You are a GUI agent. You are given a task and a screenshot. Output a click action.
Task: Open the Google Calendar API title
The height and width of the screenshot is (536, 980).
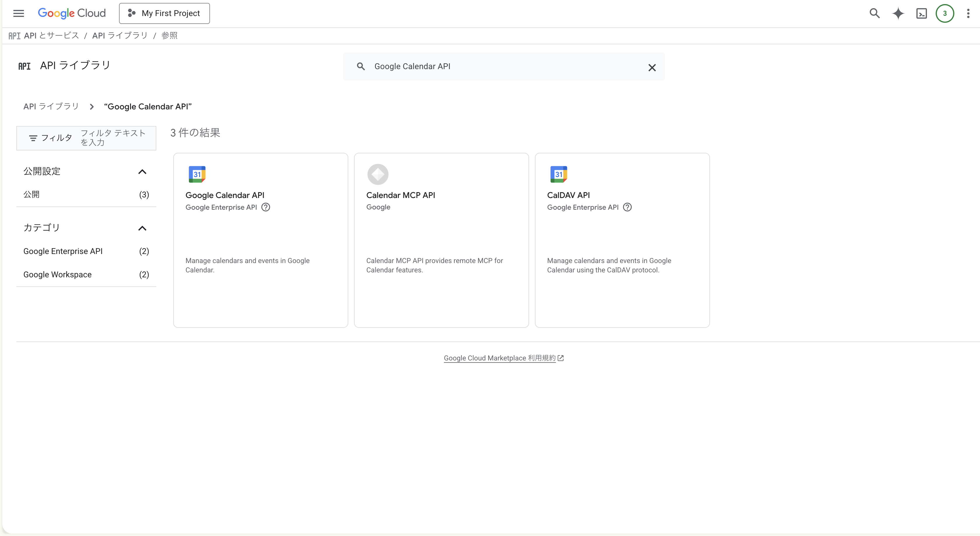tap(225, 195)
